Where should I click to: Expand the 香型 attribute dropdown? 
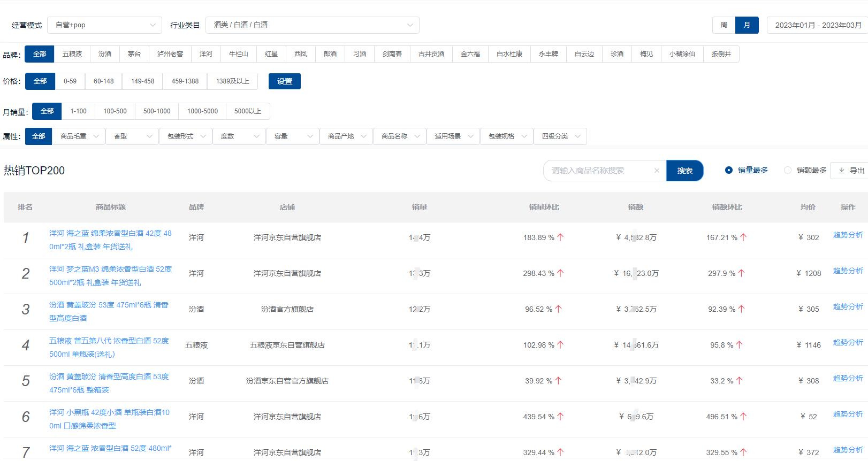[132, 136]
